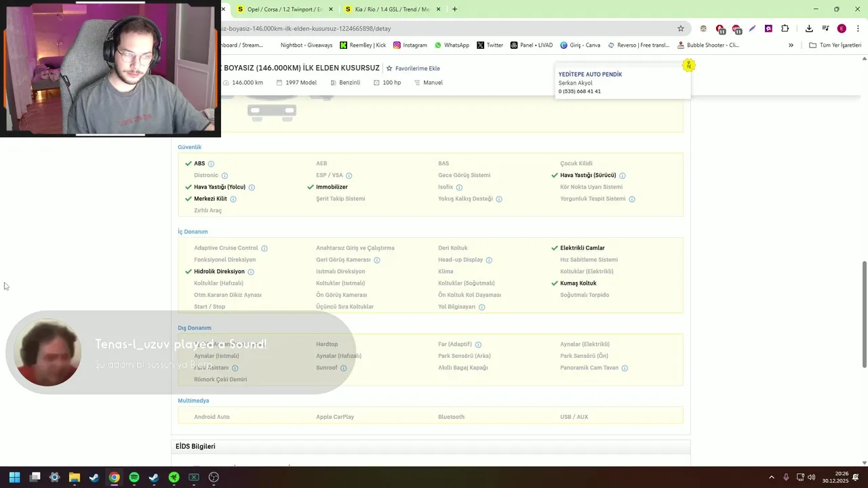The height and width of the screenshot is (488, 868).
Task: Click the info icon next to ABS
Action: pos(211,164)
